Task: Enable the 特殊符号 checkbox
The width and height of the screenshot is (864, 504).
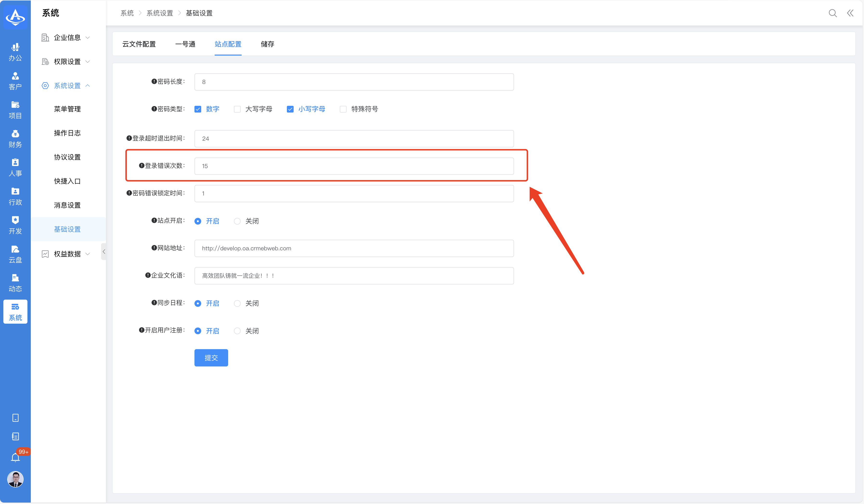Action: click(x=343, y=109)
